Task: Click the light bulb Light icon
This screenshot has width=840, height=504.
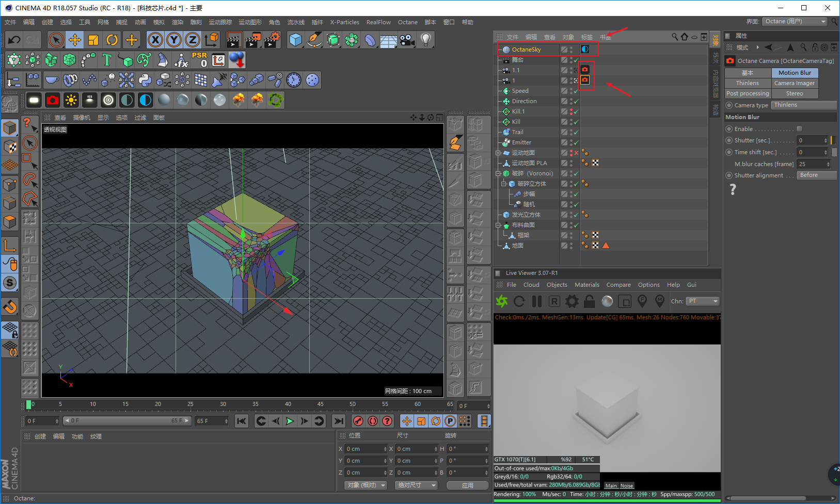Action: 426,40
